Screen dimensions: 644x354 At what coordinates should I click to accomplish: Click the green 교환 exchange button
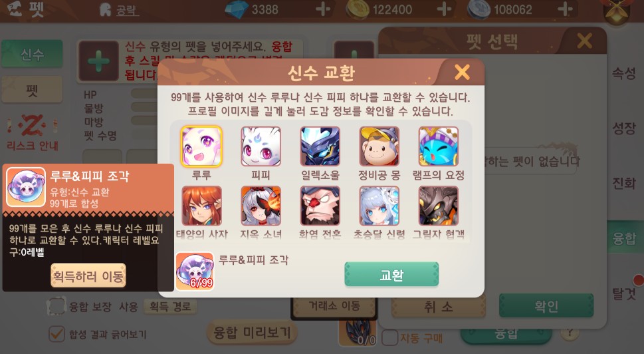point(391,274)
